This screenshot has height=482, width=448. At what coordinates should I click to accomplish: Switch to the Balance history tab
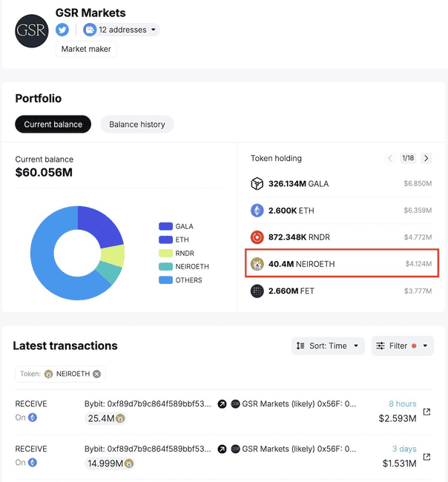click(137, 125)
